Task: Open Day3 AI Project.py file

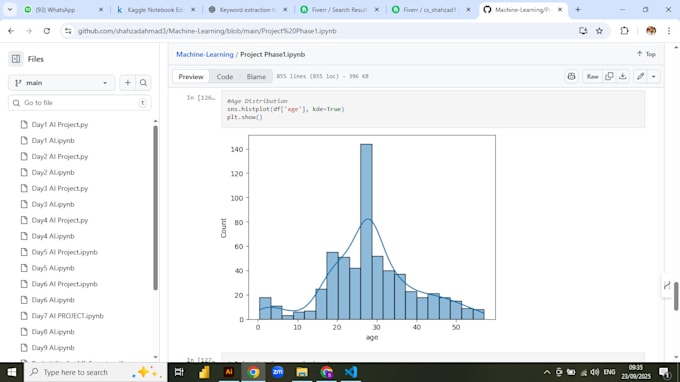Action: [59, 189]
